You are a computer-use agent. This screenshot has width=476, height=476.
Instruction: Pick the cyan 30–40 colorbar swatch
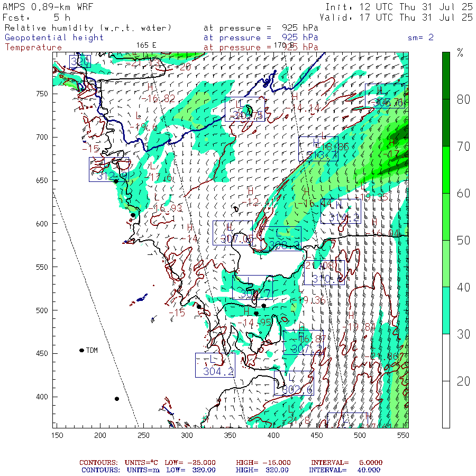446,310
